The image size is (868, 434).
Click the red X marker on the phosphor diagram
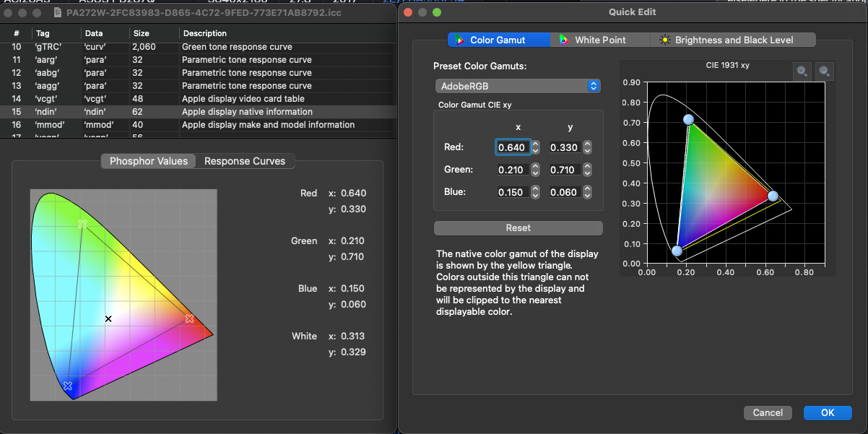tap(189, 318)
